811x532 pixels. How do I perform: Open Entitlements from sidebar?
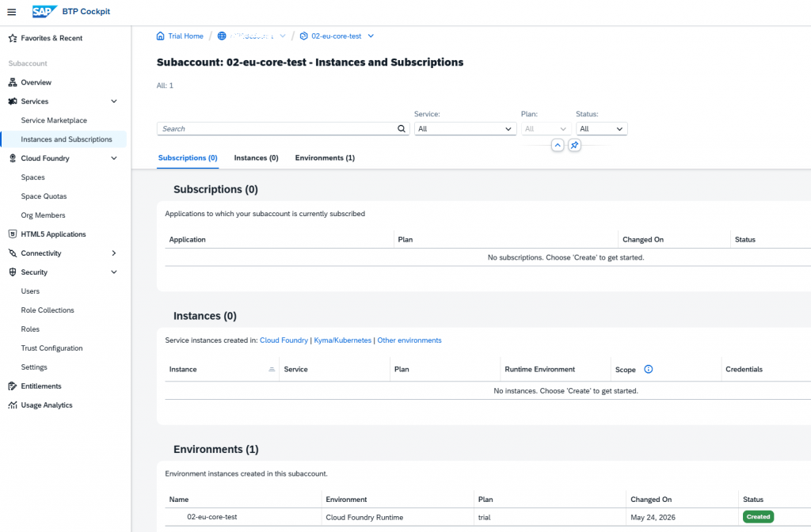[x=41, y=386]
